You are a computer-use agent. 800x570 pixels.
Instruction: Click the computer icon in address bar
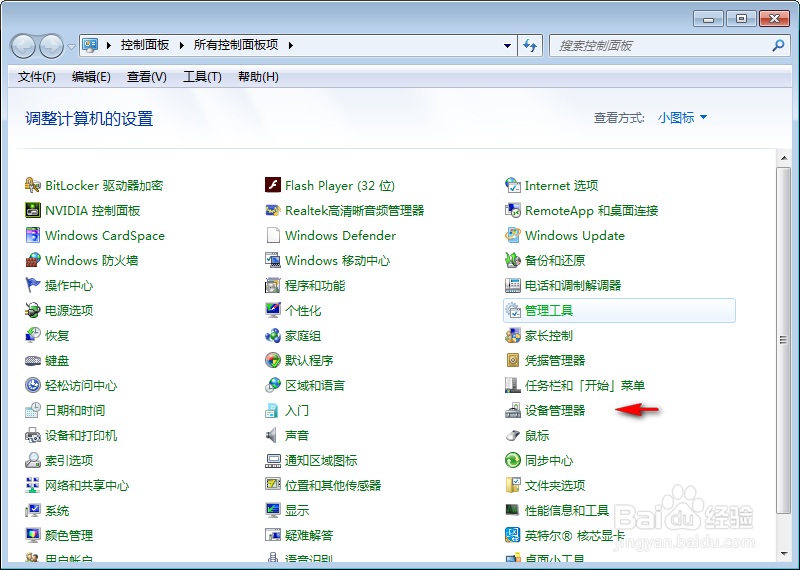pyautogui.click(x=90, y=45)
